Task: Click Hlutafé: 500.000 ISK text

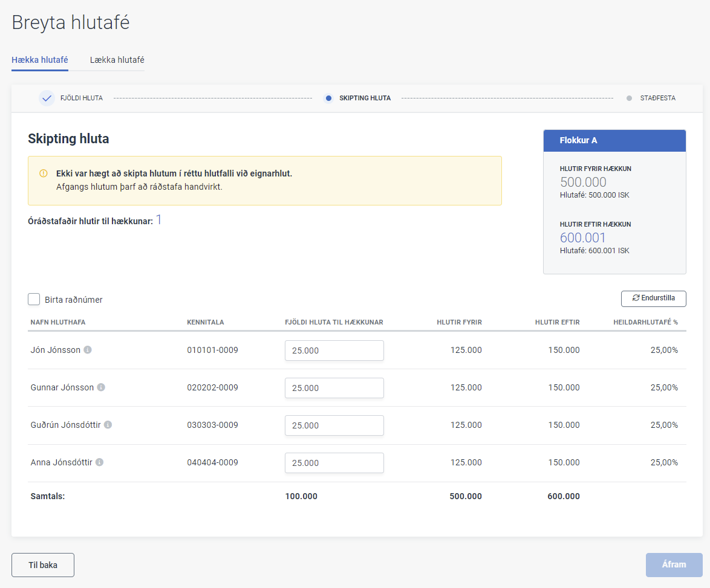Action: pos(594,195)
